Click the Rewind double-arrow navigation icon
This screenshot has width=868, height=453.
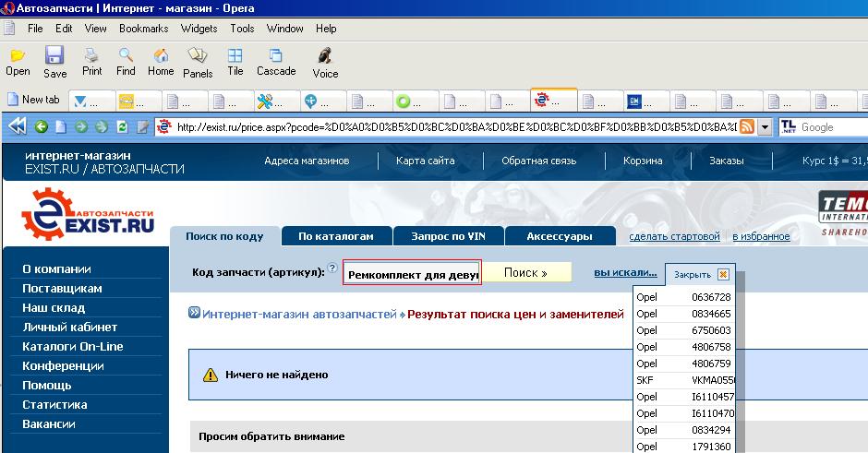18,126
